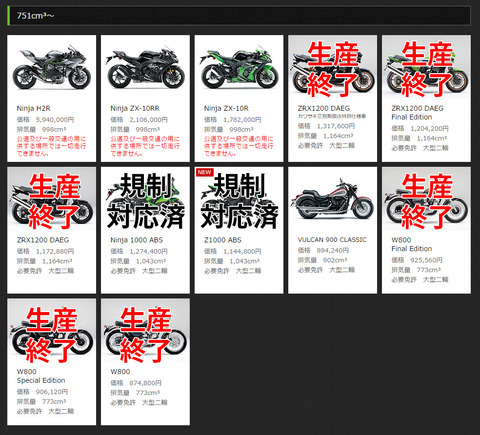Click the Z1000 ABS model name

(223, 240)
